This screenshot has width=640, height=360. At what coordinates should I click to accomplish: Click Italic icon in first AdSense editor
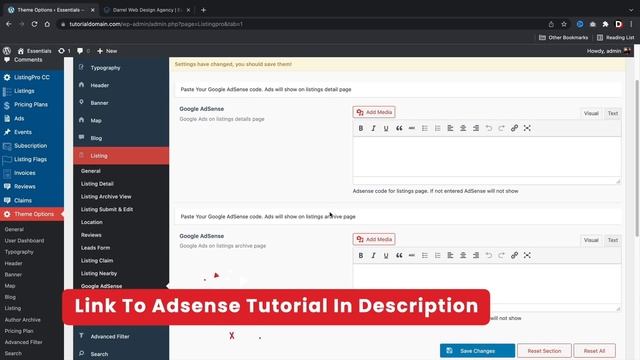373,128
